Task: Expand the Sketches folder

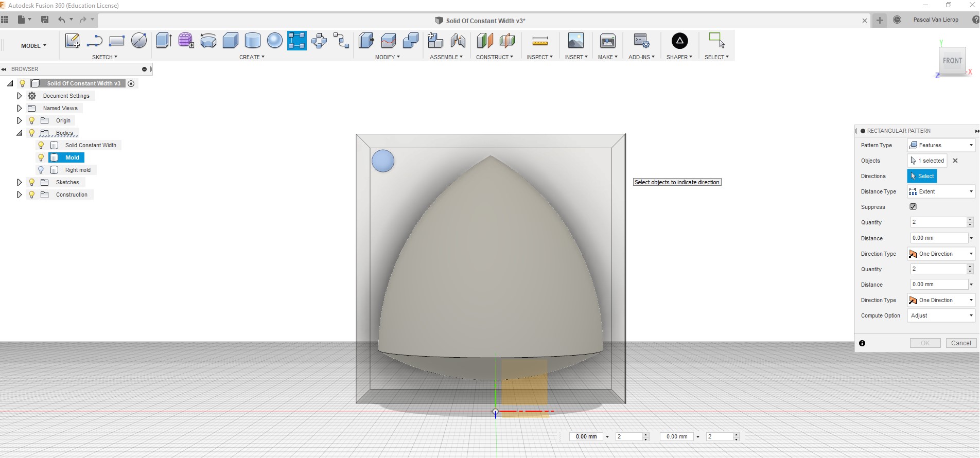Action: click(x=19, y=182)
